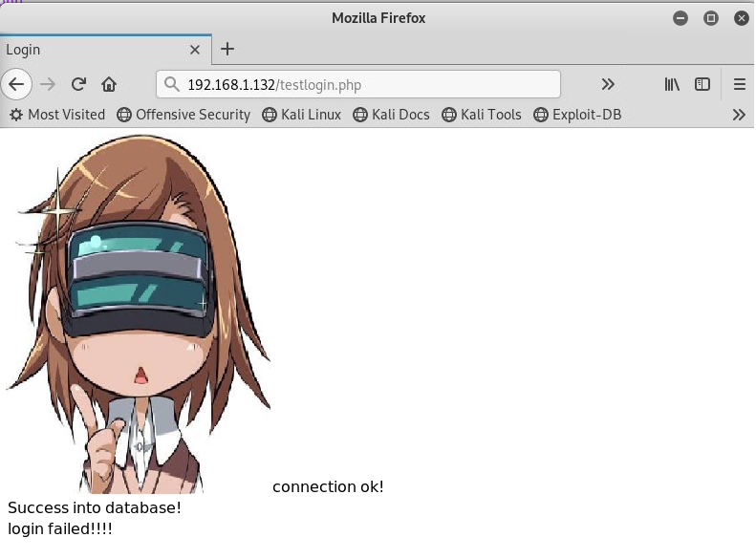Click the Mozilla Firefox title bar text
This screenshot has width=756, height=559.
pos(378,18)
